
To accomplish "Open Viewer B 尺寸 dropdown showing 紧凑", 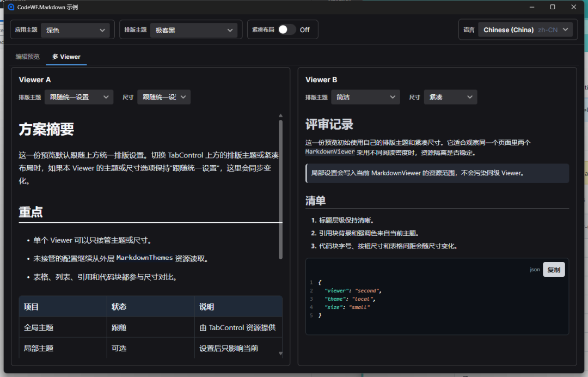I will [x=450, y=97].
